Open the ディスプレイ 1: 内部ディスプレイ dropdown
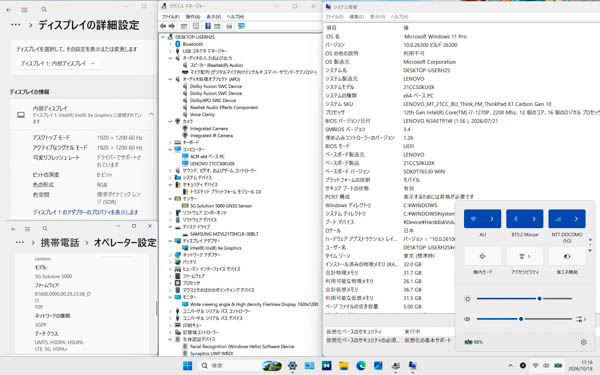 (58, 64)
